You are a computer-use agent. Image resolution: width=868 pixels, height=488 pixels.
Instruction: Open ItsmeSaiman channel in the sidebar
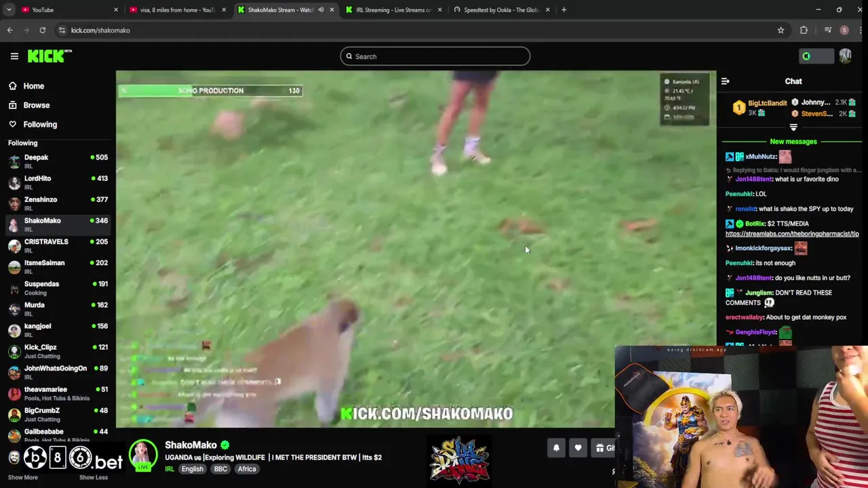tap(58, 266)
